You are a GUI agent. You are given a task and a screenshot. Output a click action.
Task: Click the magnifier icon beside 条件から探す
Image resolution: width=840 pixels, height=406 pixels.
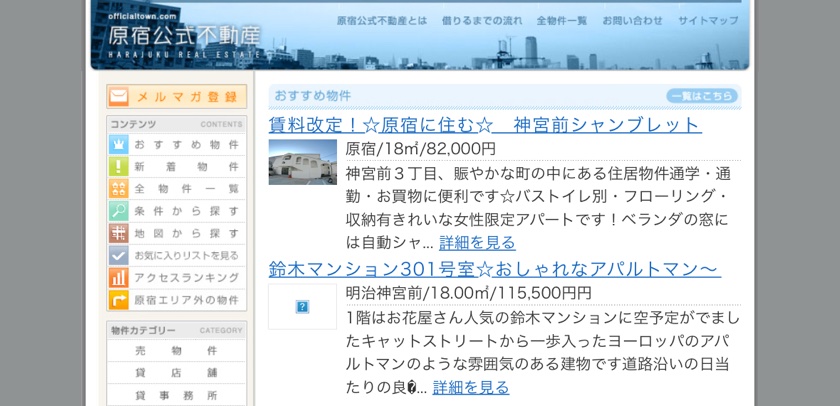coord(119,211)
